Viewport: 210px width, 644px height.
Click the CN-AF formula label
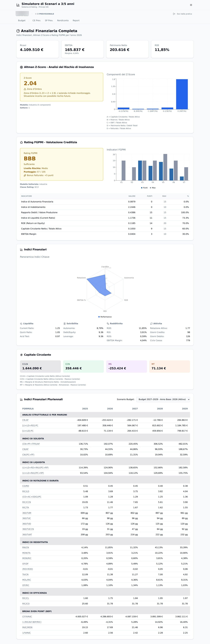26,420
